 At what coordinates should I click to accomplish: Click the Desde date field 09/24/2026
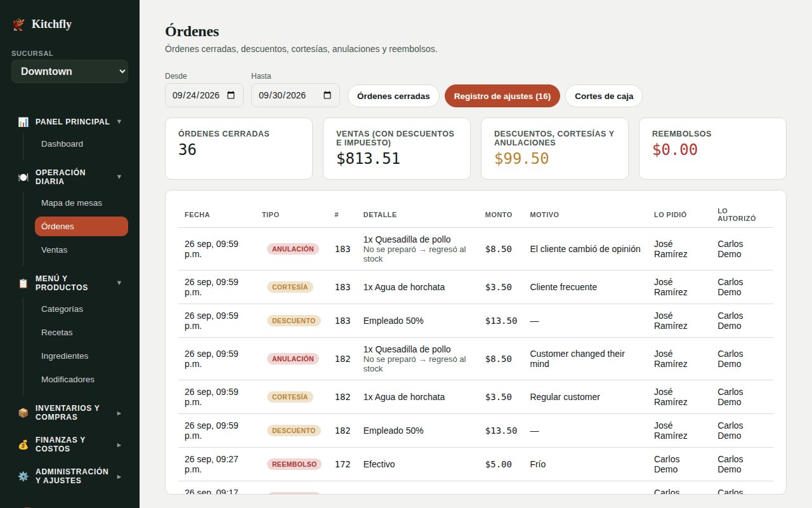click(x=204, y=95)
